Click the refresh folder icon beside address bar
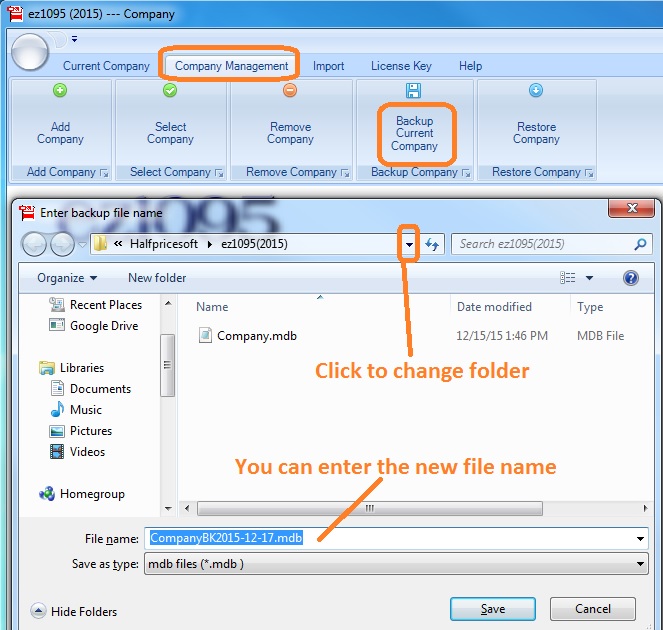Image resolution: width=663 pixels, height=630 pixels. tap(433, 244)
